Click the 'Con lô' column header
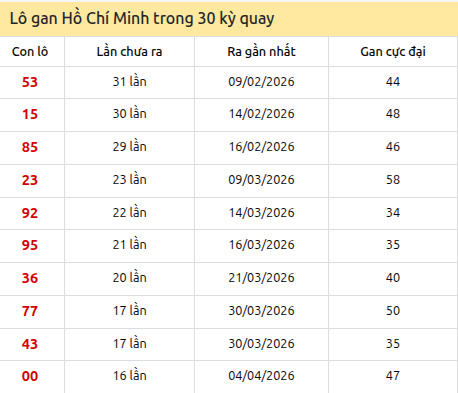This screenshot has width=458, height=393. pos(30,52)
